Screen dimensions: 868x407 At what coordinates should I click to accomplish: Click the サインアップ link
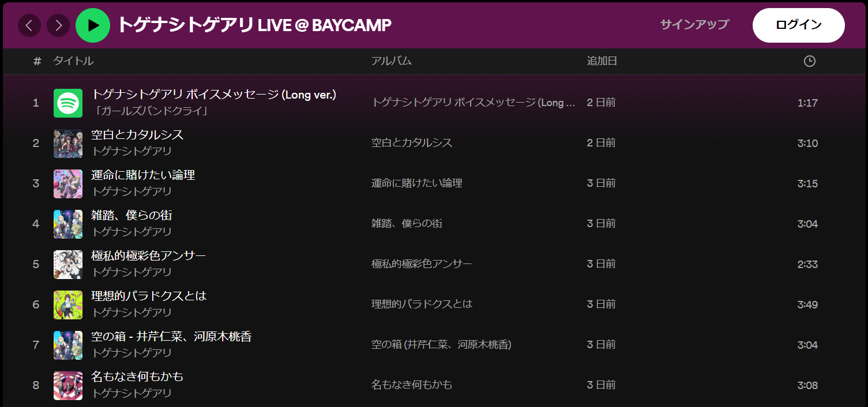(x=694, y=25)
